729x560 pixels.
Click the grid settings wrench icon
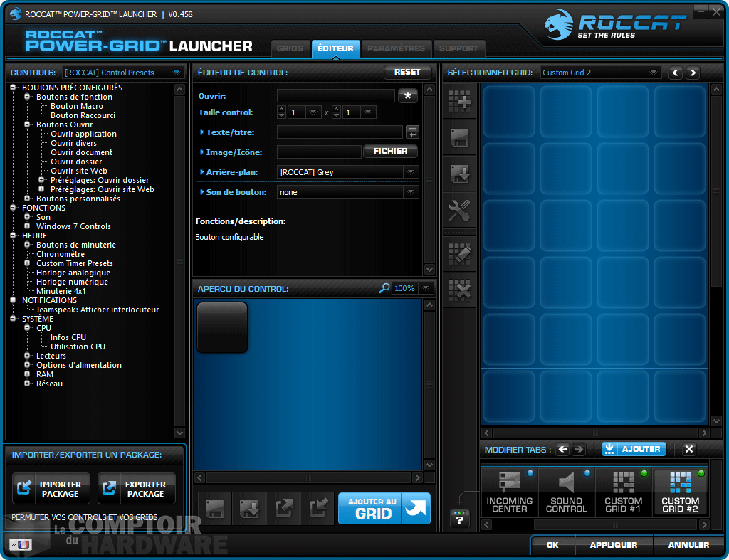[459, 210]
